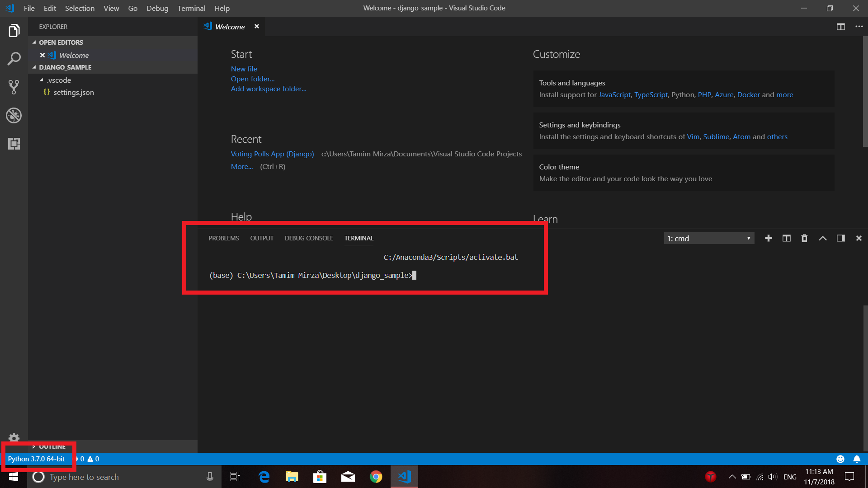The image size is (868, 488).
Task: Click the errors and warnings status indicator
Action: (x=86, y=459)
